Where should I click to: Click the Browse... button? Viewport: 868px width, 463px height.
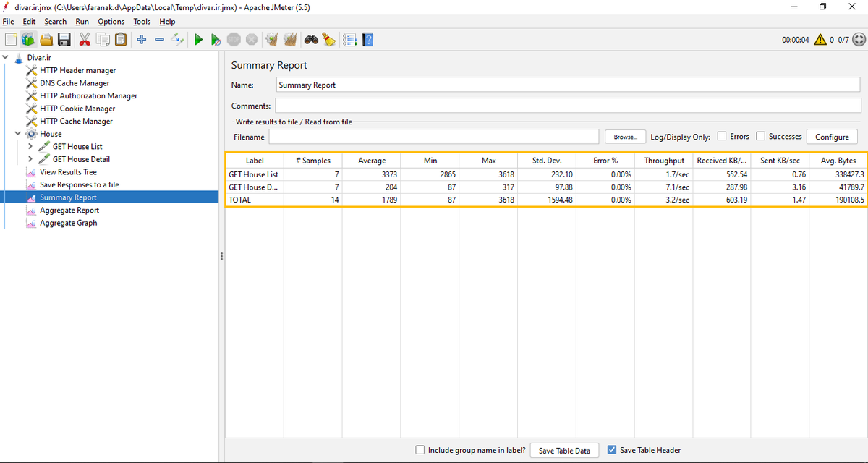[625, 137]
